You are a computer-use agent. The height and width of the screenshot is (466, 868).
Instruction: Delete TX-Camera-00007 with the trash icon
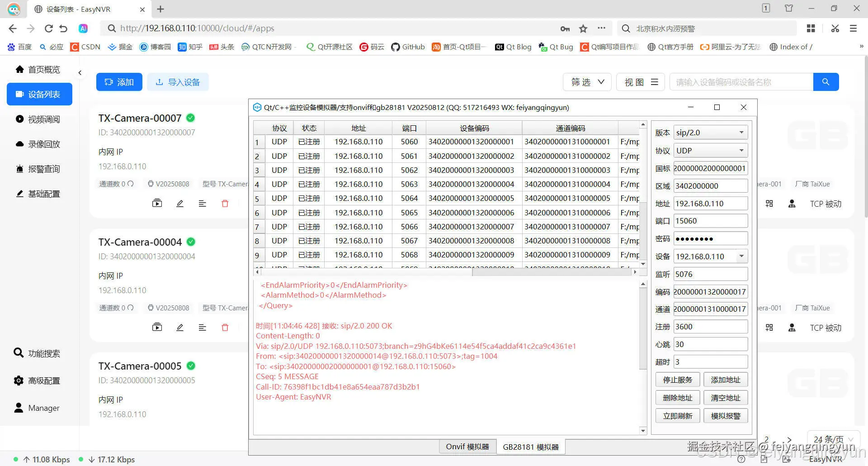[x=225, y=203]
